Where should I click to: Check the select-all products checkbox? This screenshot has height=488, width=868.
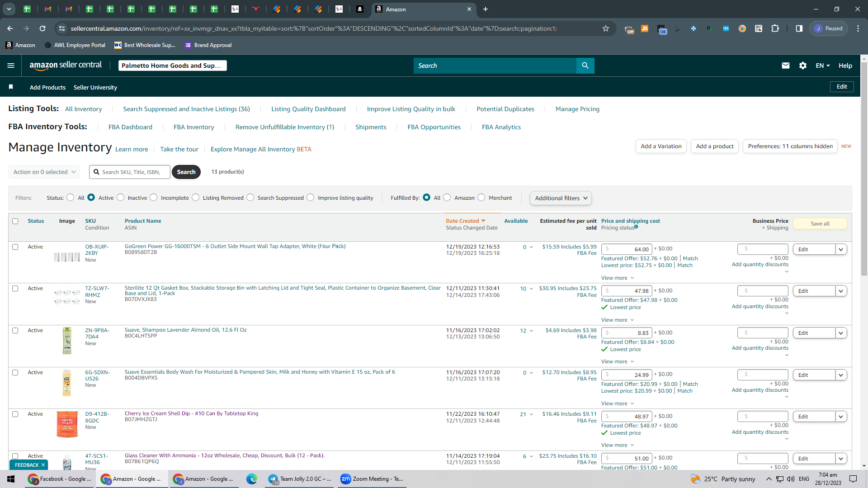15,221
